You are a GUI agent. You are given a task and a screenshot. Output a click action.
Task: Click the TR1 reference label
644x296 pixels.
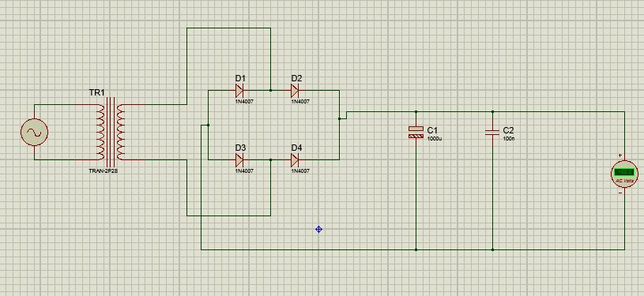(x=97, y=93)
